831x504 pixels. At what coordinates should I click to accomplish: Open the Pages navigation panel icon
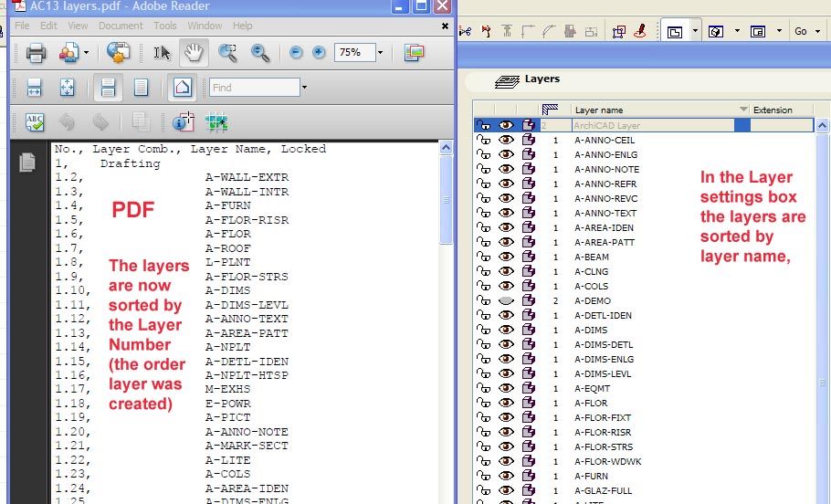point(27,163)
